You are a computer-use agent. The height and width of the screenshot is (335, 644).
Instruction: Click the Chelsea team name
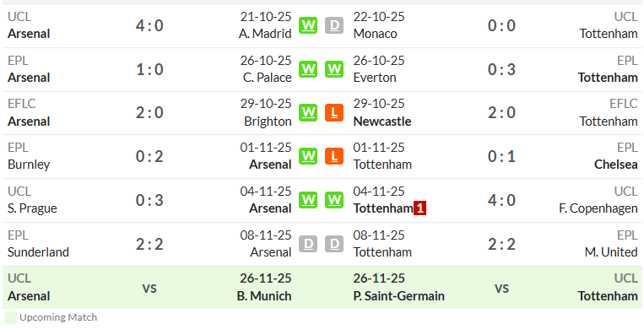[x=615, y=165]
